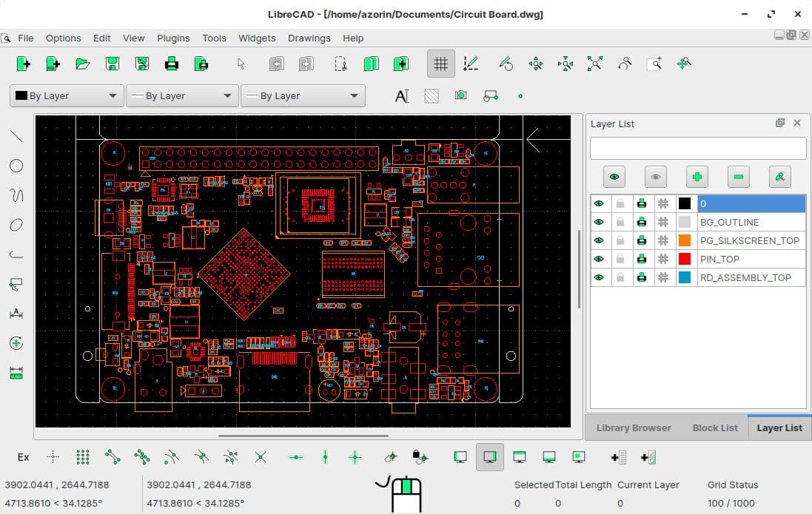The height and width of the screenshot is (514, 812).
Task: Select the Line tool in the left toolbar
Action: 16,135
